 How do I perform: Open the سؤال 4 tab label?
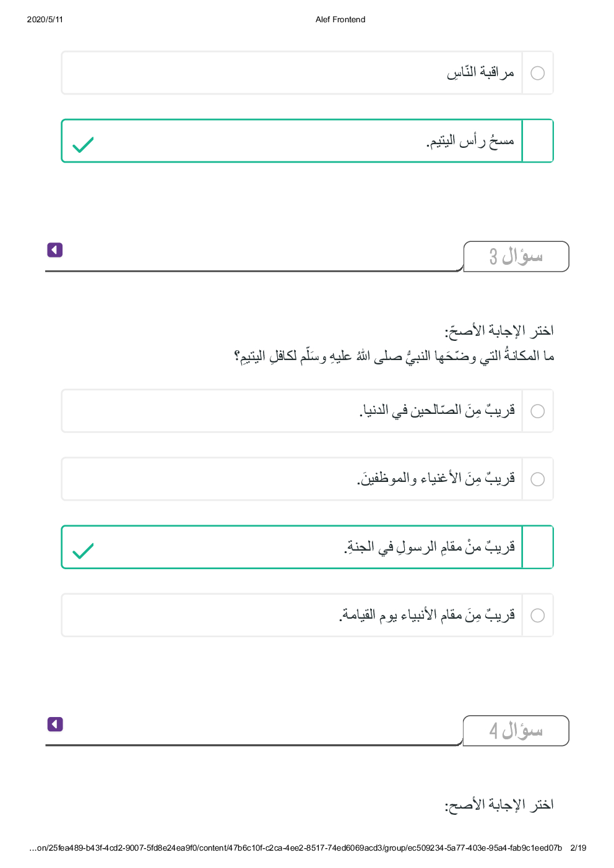(x=516, y=731)
